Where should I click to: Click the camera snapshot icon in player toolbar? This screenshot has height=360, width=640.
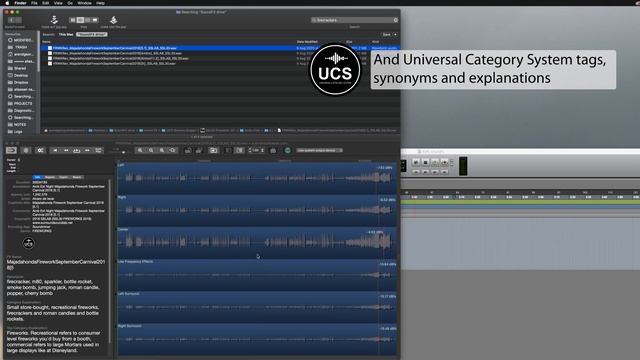pos(213,150)
